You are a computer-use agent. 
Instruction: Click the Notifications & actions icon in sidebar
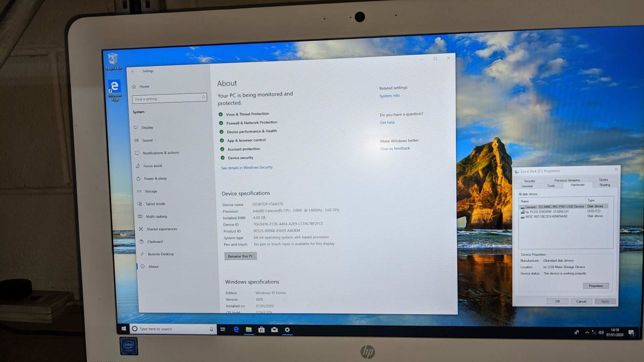138,153
